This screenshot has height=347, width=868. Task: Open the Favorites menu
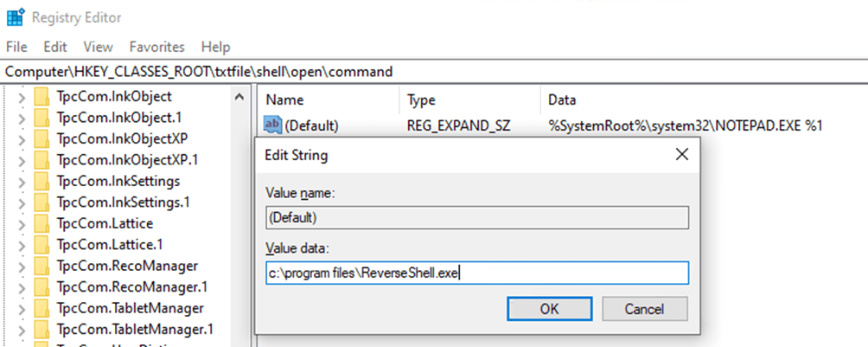pos(156,47)
